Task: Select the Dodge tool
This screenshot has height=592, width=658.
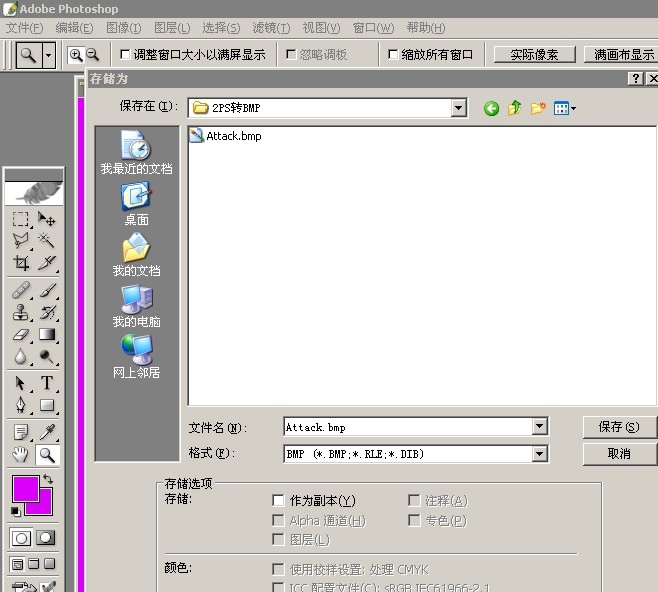Action: 47,357
